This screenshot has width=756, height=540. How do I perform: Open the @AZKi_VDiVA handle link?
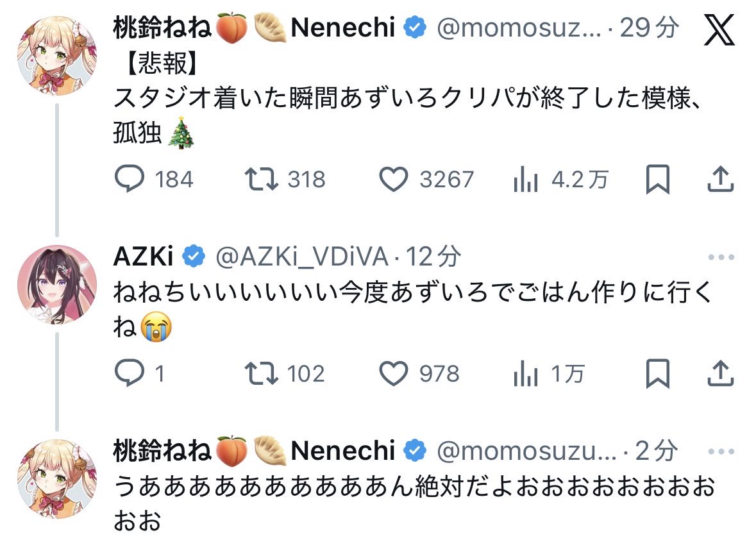coord(302,257)
